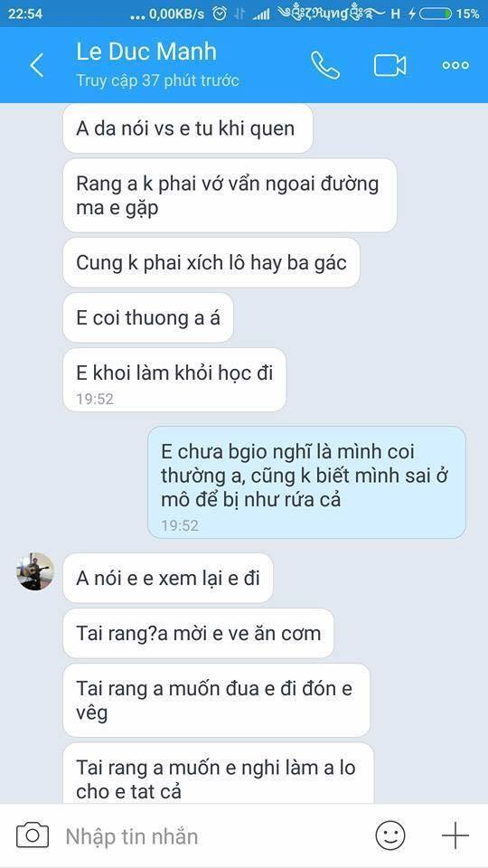The image size is (488, 868).
Task: Open the camera to send a photo
Action: [x=33, y=835]
